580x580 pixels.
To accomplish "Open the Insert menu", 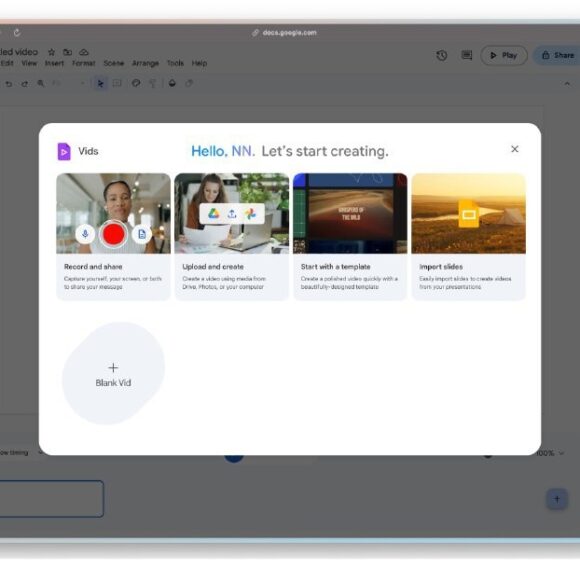I will pyautogui.click(x=54, y=63).
